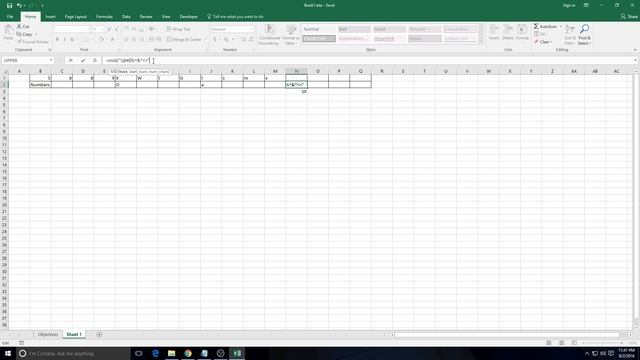Cancel the formula entry with the X button
Image resolution: width=640 pixels, height=360 pixels.
point(71,60)
